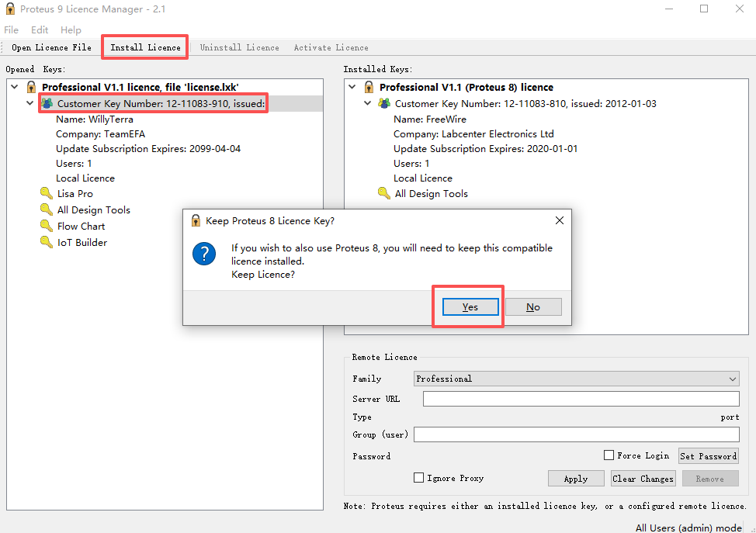This screenshot has height=533, width=756.
Task: Collapse Customer Key Number 12-11083-810 node
Action: pos(367,103)
